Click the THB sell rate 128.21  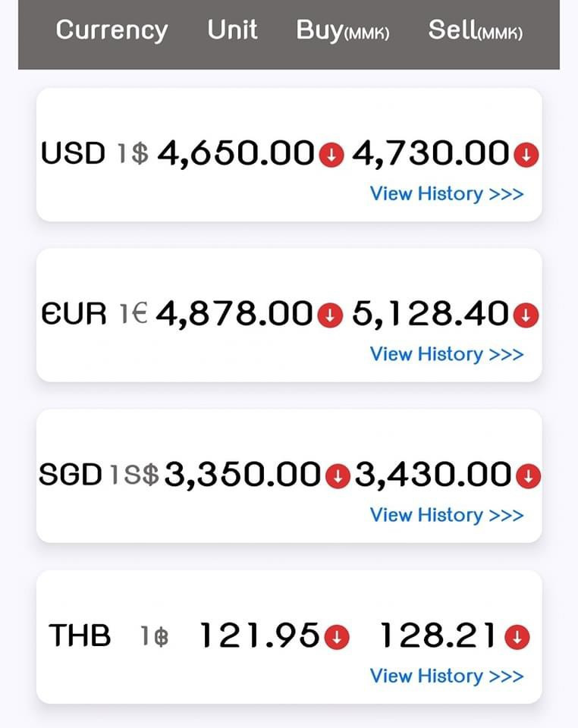pyautogui.click(x=440, y=636)
